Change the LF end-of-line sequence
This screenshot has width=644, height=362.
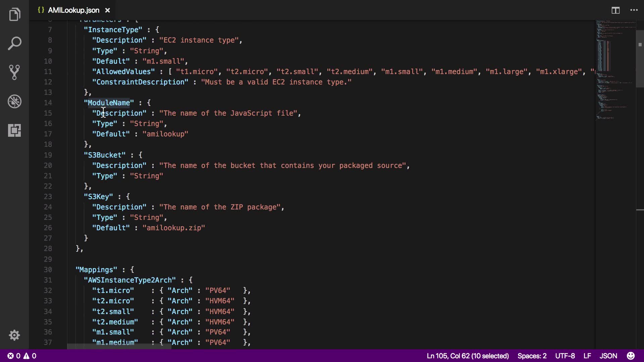(587, 356)
